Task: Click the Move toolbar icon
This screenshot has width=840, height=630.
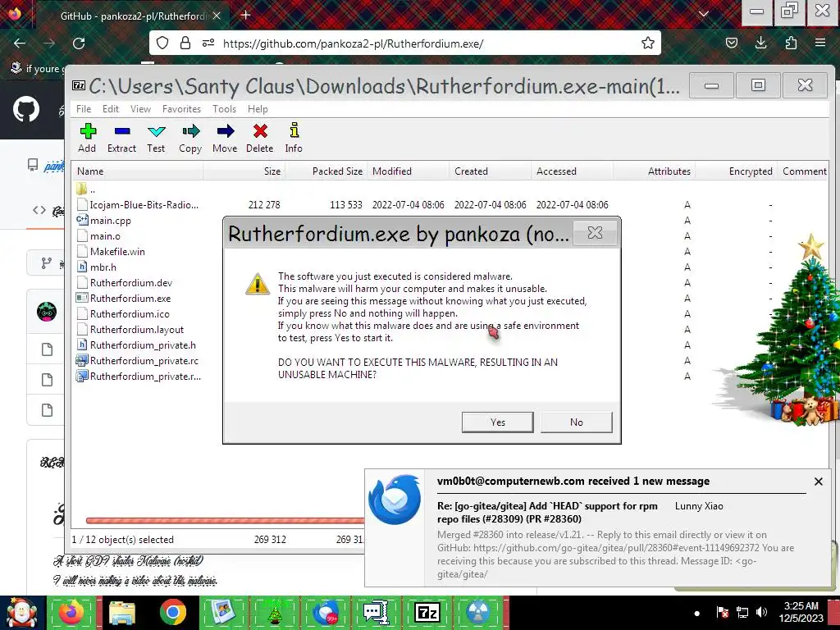Action: [x=225, y=138]
